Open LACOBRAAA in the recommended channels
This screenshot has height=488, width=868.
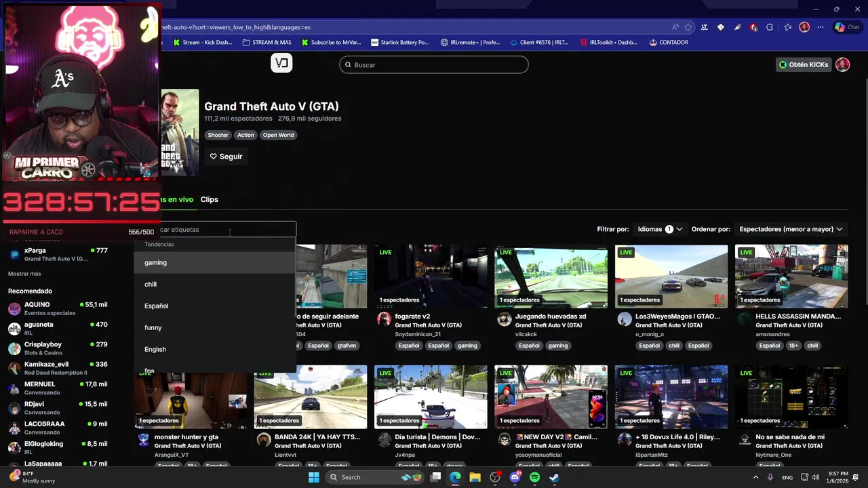click(x=58, y=428)
